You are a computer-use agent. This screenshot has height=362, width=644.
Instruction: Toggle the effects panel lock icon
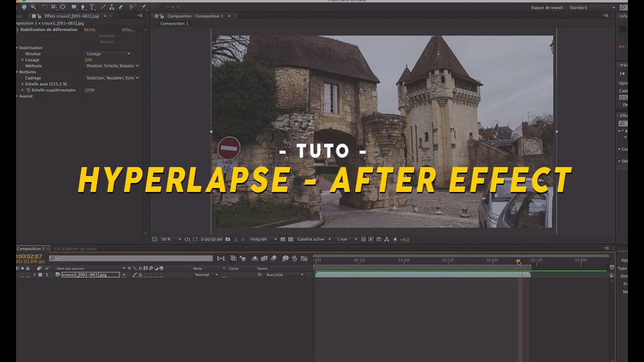point(39,16)
